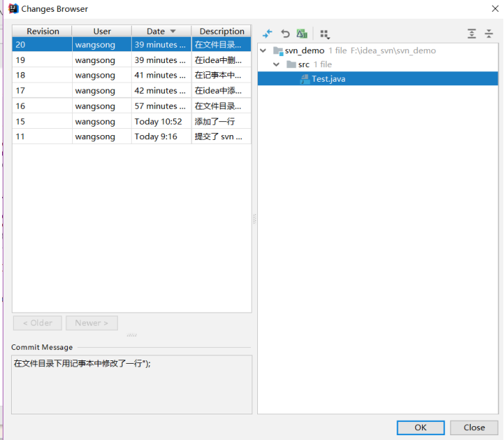Collapse the src folder node
Screen dimensions: 504x440
tap(277, 64)
